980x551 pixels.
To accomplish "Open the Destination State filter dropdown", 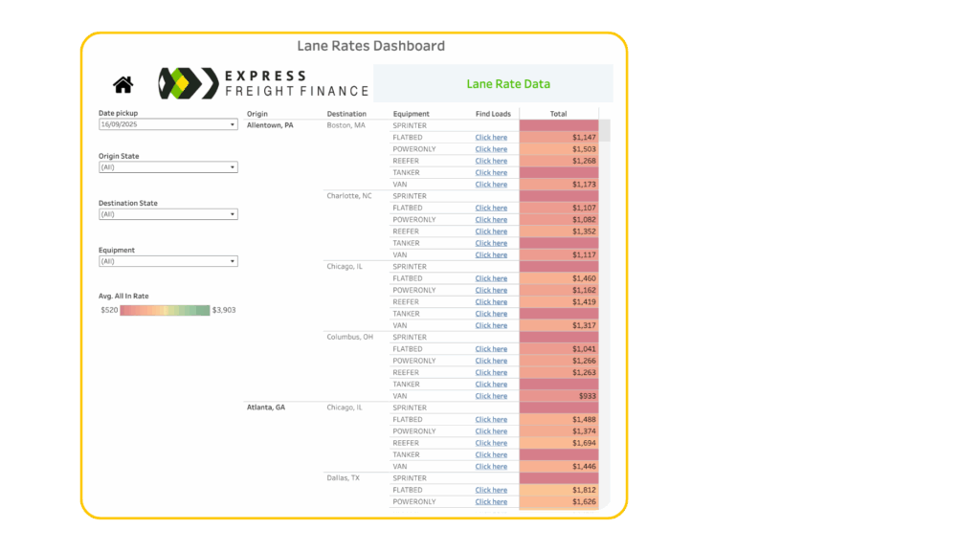I will click(168, 214).
